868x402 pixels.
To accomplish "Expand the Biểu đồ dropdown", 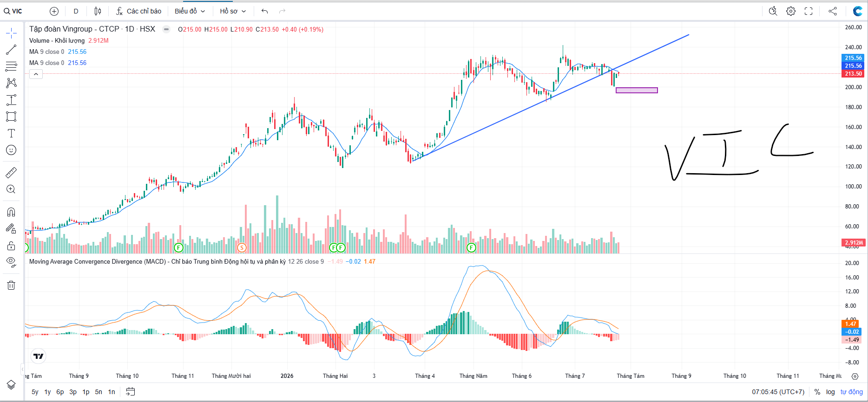I will pos(190,11).
